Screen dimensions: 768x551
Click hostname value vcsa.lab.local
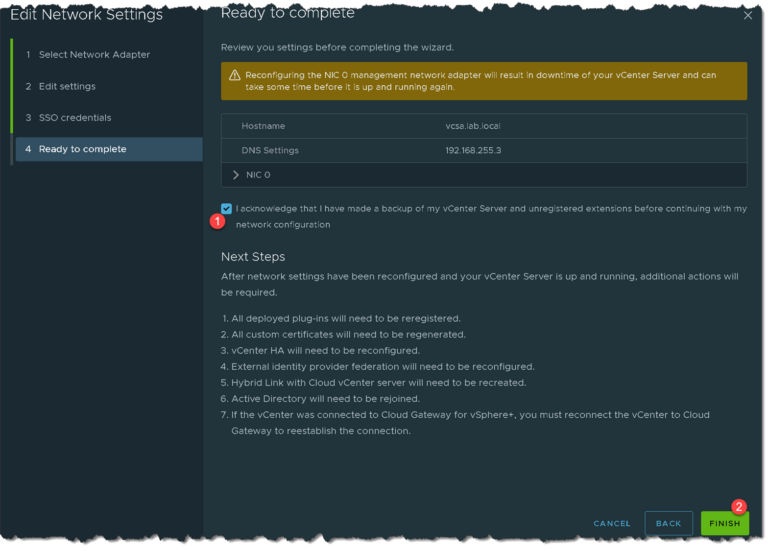(473, 126)
